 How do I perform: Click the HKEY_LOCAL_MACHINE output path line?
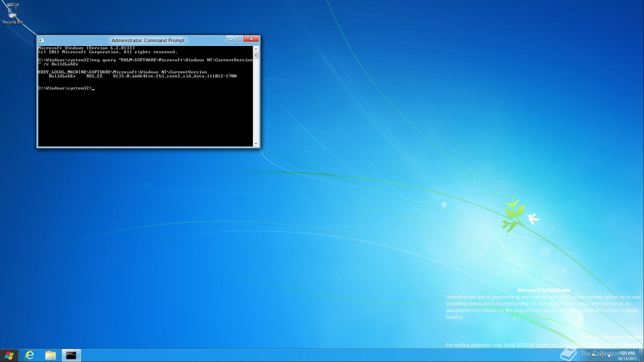(x=122, y=72)
